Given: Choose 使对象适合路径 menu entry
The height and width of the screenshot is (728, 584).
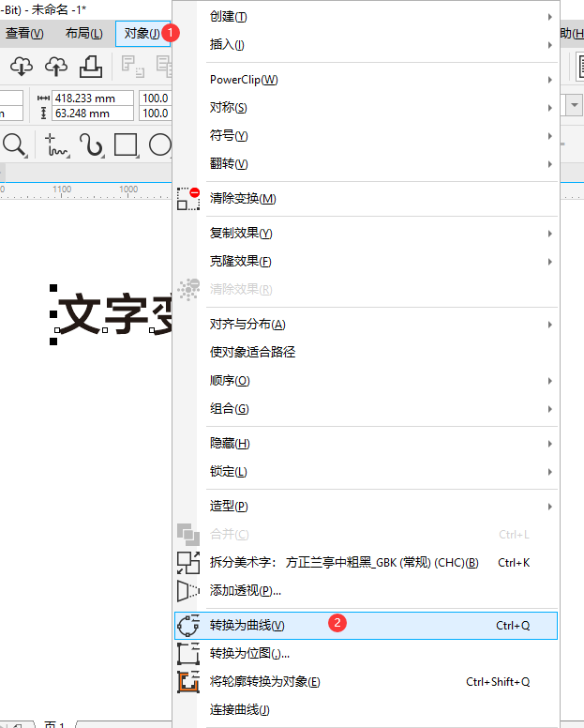Looking at the screenshot, I should pos(366,353).
